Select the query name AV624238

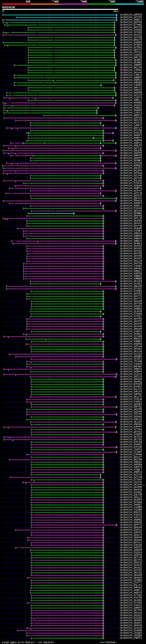pos(8,8)
